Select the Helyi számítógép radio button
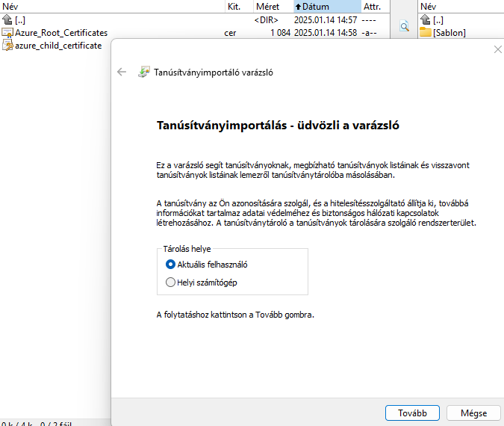The image size is (504, 426). click(170, 283)
